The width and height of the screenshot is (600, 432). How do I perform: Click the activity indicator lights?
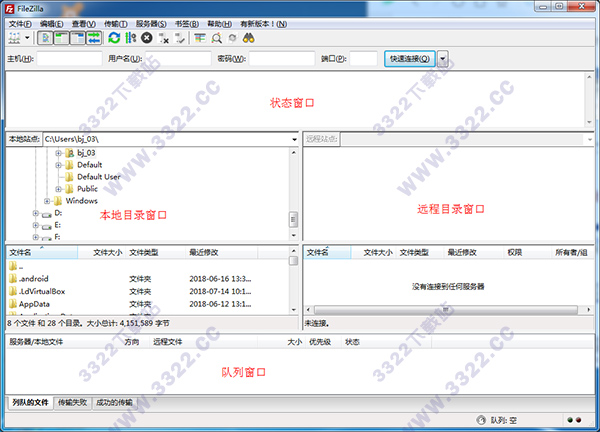click(574, 420)
